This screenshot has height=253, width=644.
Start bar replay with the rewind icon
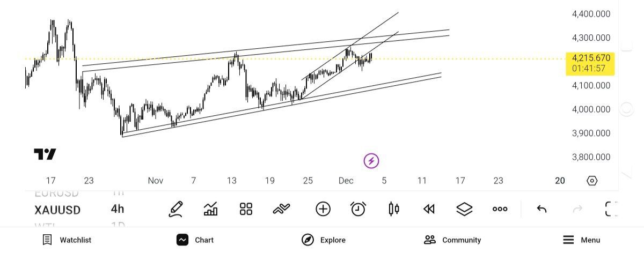429,209
